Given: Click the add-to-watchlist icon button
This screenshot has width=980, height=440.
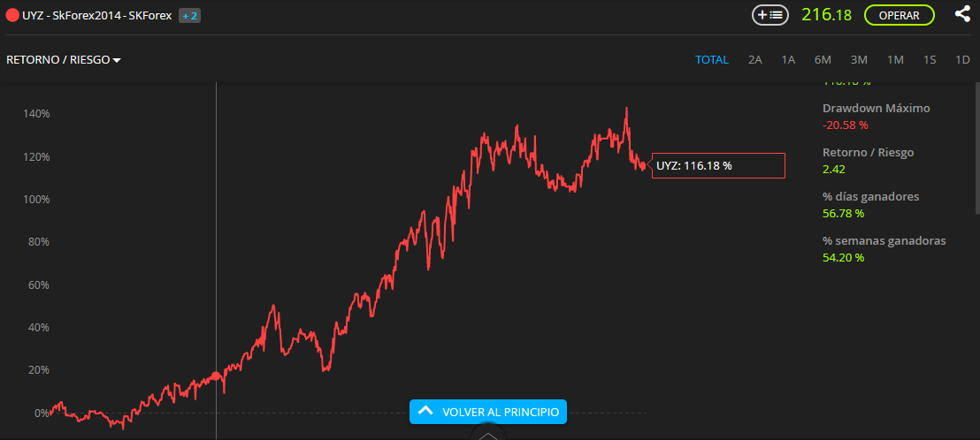Looking at the screenshot, I should point(769,15).
